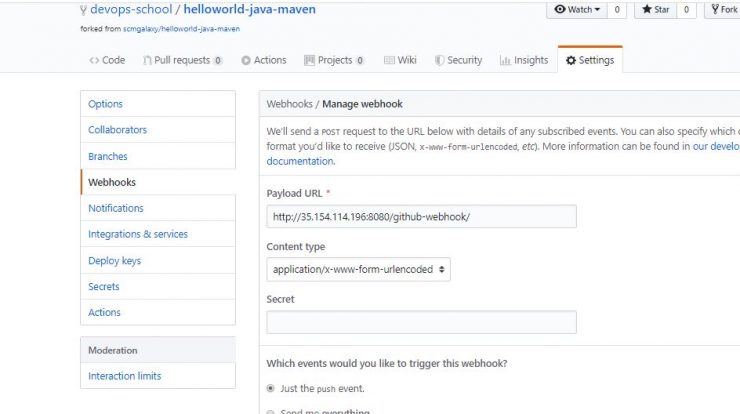Screen dimensions: 740x414
Task: Click the Wiki tab's book icon
Action: (389, 60)
